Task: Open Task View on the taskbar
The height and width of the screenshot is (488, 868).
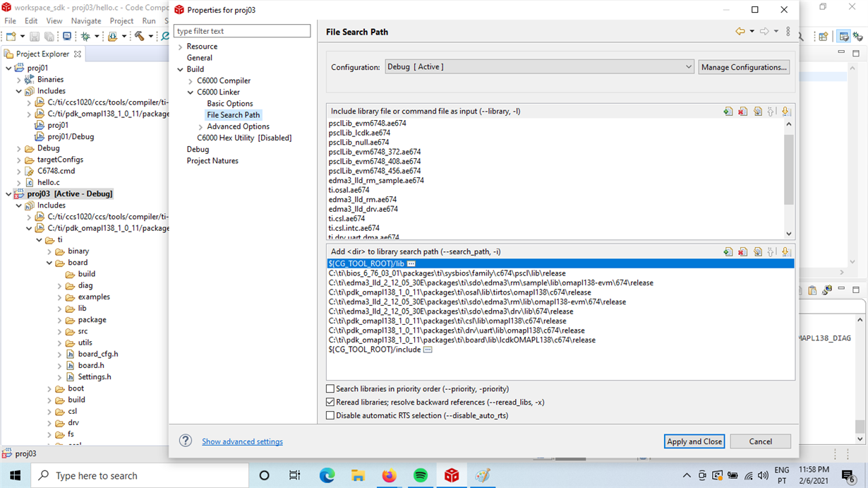Action: click(295, 476)
